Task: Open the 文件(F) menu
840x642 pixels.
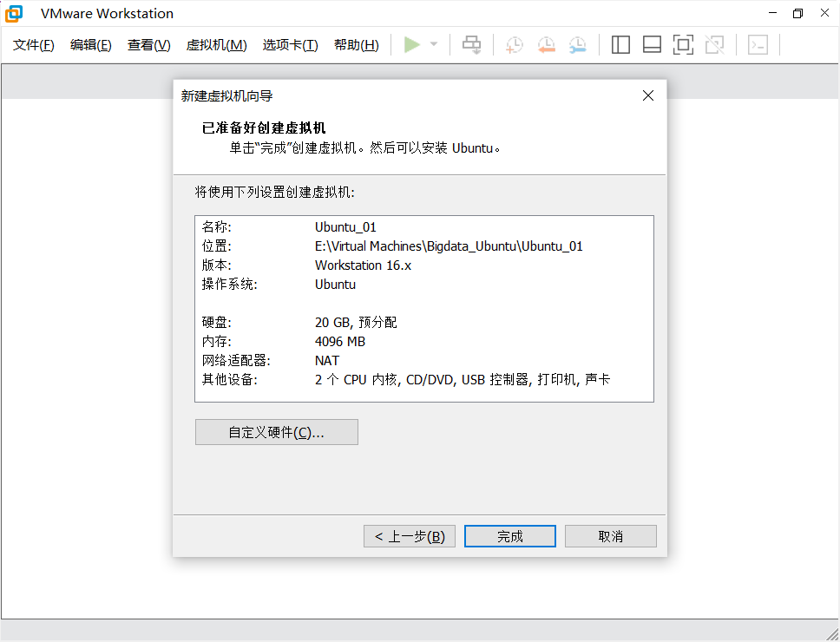Action: pyautogui.click(x=34, y=45)
